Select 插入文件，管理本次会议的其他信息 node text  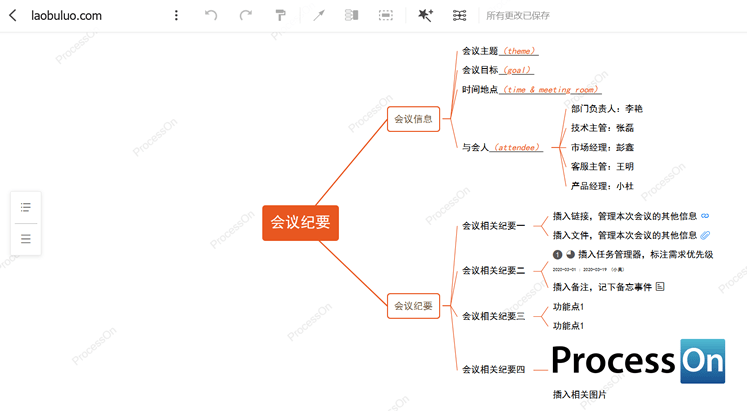[x=625, y=235]
